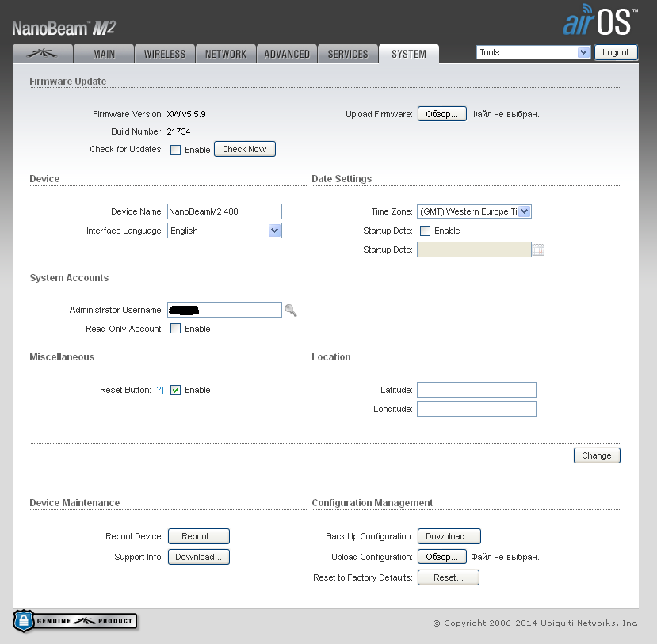Open the Startup Date calendar picker
Image resolution: width=657 pixels, height=644 pixels.
pos(538,250)
